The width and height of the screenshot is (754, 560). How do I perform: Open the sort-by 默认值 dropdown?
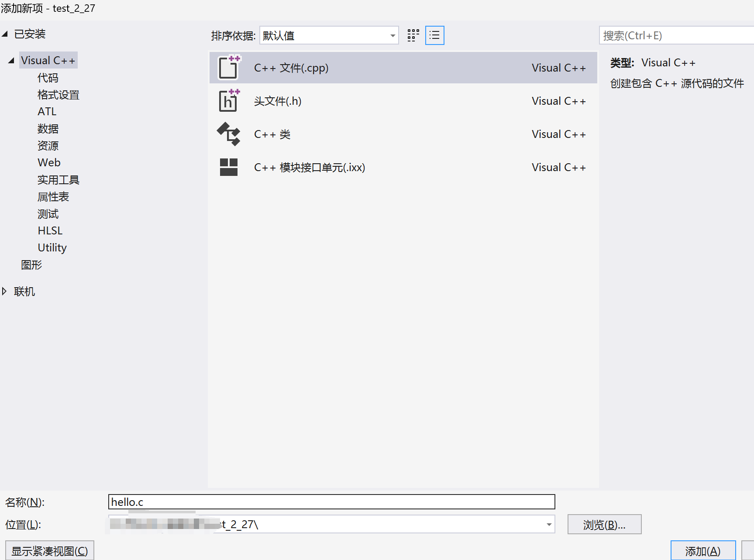pos(392,36)
